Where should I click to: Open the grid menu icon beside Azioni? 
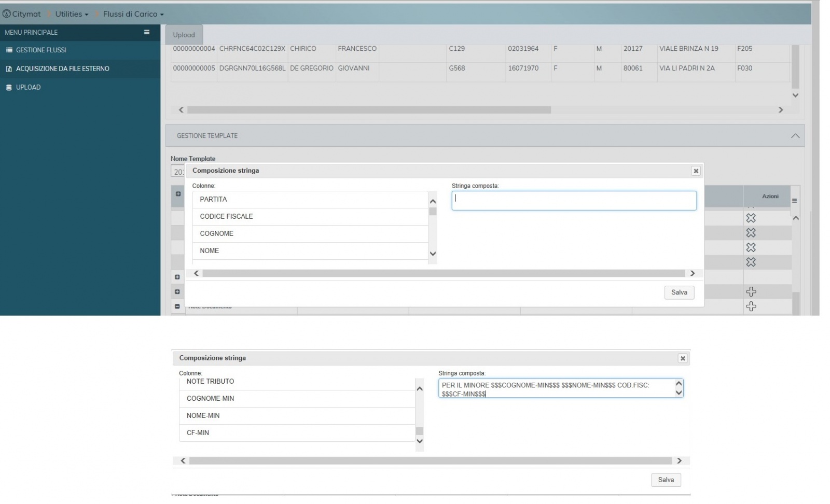click(794, 201)
